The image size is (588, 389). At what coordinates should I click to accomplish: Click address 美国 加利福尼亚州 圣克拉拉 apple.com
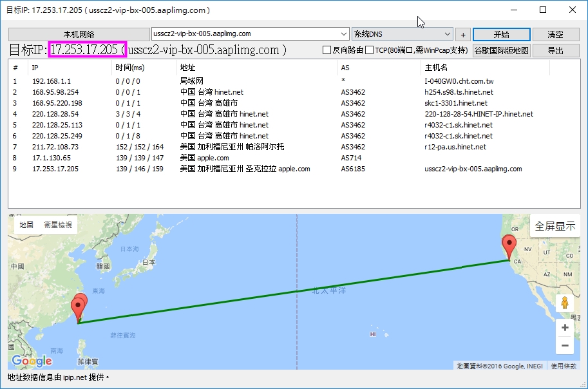(245, 169)
